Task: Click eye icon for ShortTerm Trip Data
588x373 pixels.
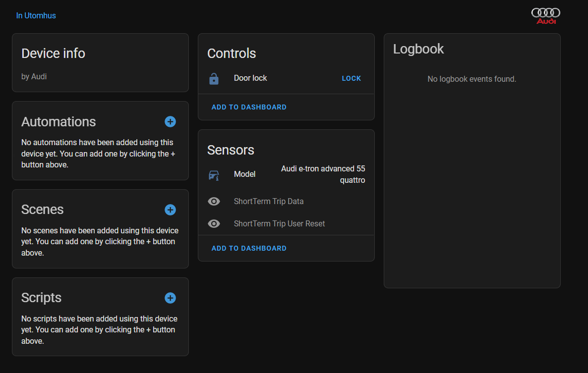Action: [214, 202]
